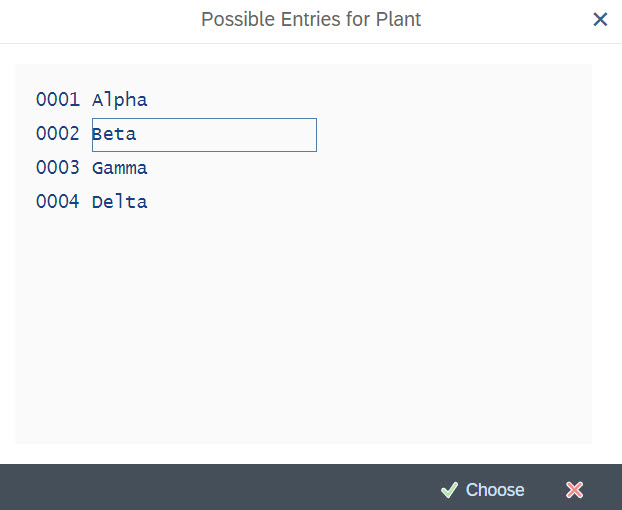Click the dialog title Possible Entries for Plant
The height and width of the screenshot is (510, 622).
pyautogui.click(x=310, y=20)
